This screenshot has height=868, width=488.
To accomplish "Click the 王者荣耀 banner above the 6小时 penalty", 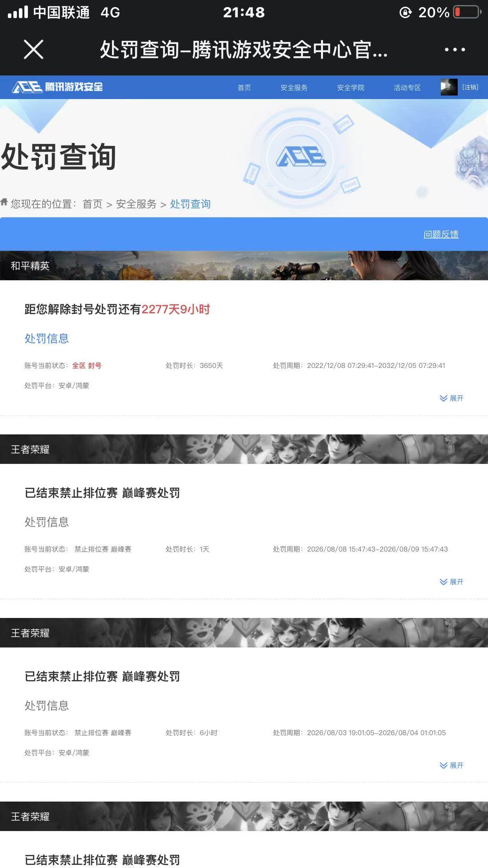I will (x=244, y=633).
